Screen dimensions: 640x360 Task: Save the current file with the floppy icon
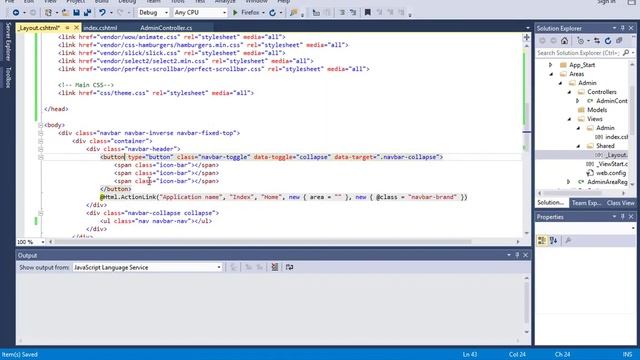pos(76,13)
